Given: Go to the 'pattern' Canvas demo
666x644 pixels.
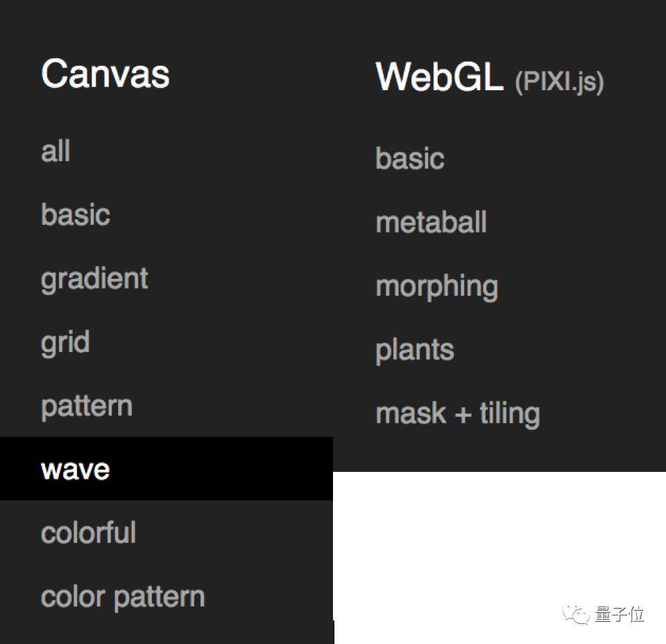Looking at the screenshot, I should pyautogui.click(x=87, y=406).
